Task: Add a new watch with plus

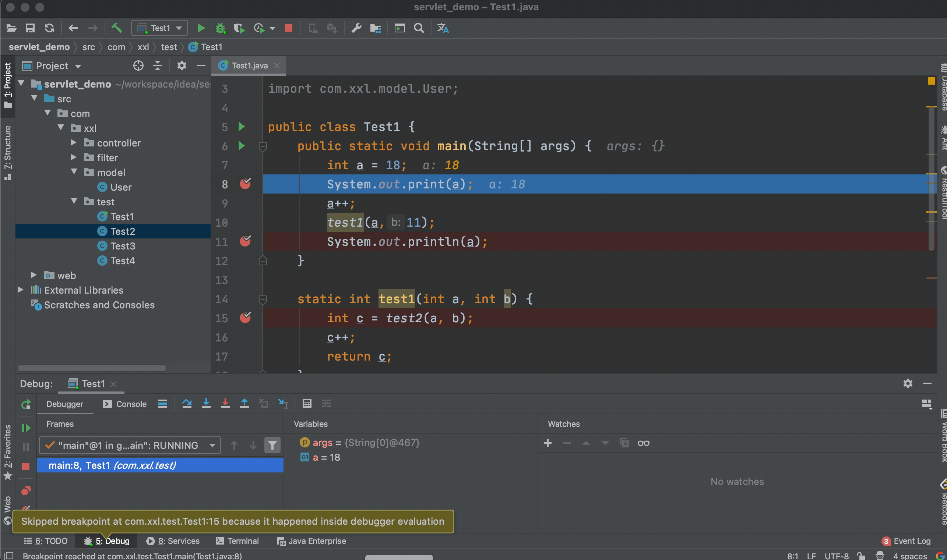Action: coord(548,443)
